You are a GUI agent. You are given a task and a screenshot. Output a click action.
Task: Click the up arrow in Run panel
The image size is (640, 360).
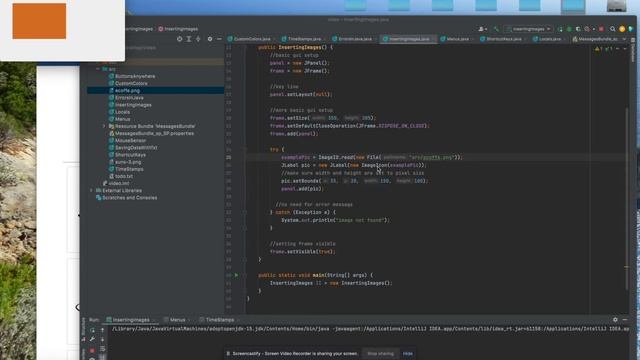102,330
